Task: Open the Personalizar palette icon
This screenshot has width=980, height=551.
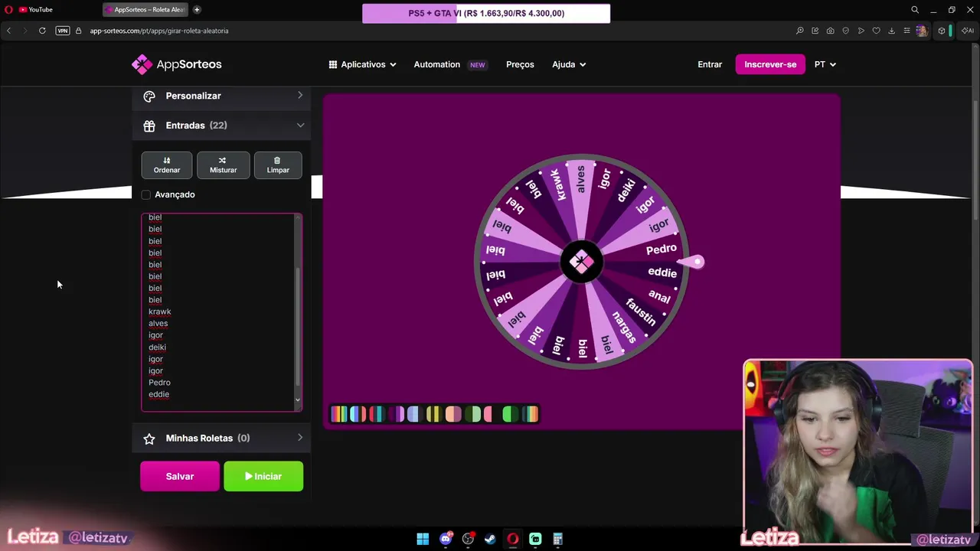Action: point(149,96)
